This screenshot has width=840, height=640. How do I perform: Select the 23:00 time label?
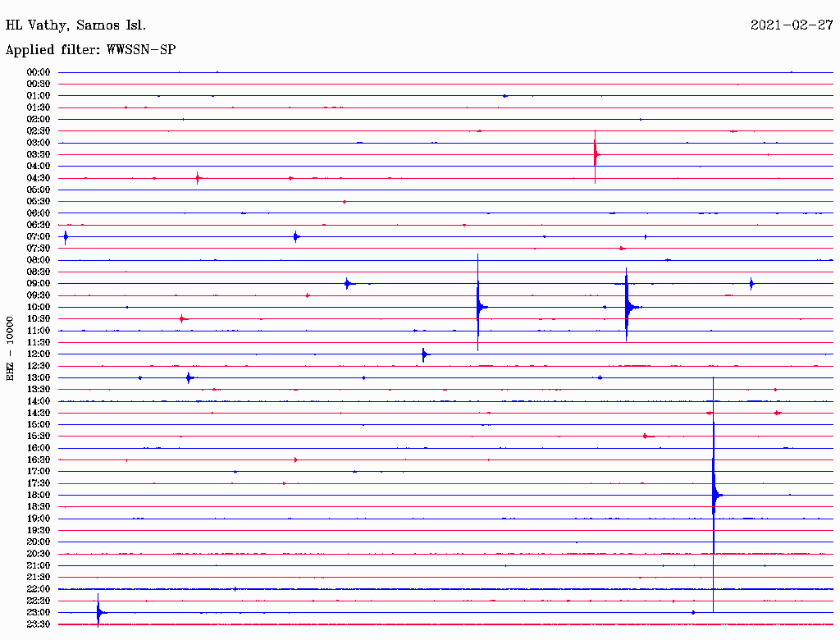pos(38,612)
